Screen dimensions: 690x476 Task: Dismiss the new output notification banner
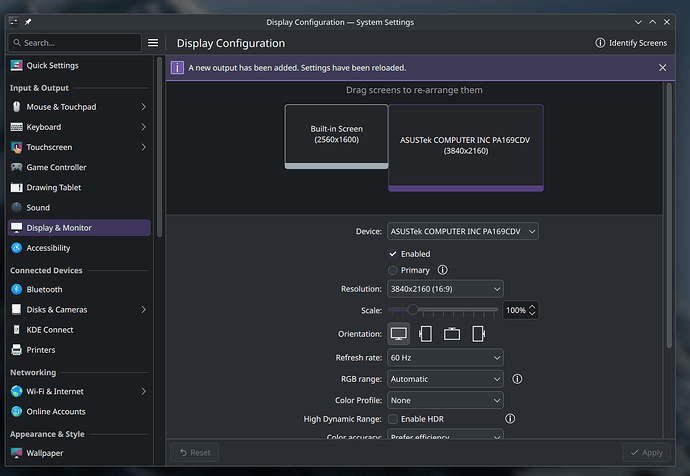pyautogui.click(x=662, y=67)
